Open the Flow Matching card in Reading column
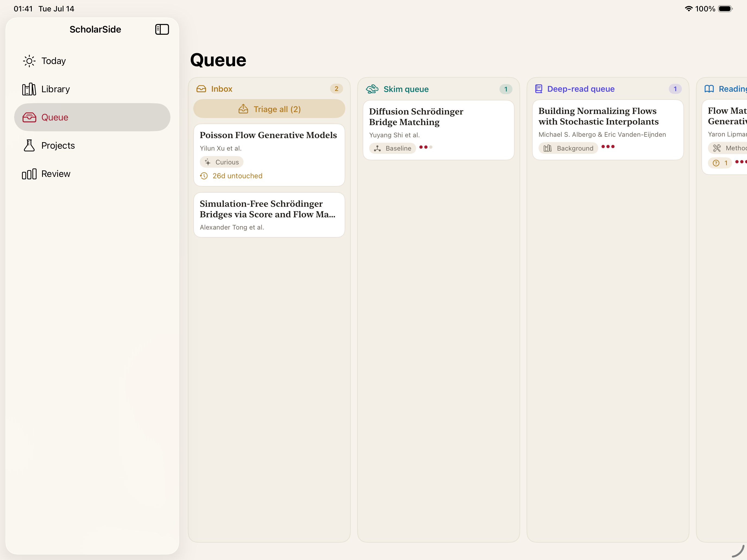Screen dimensions: 747x560 click(x=724, y=137)
